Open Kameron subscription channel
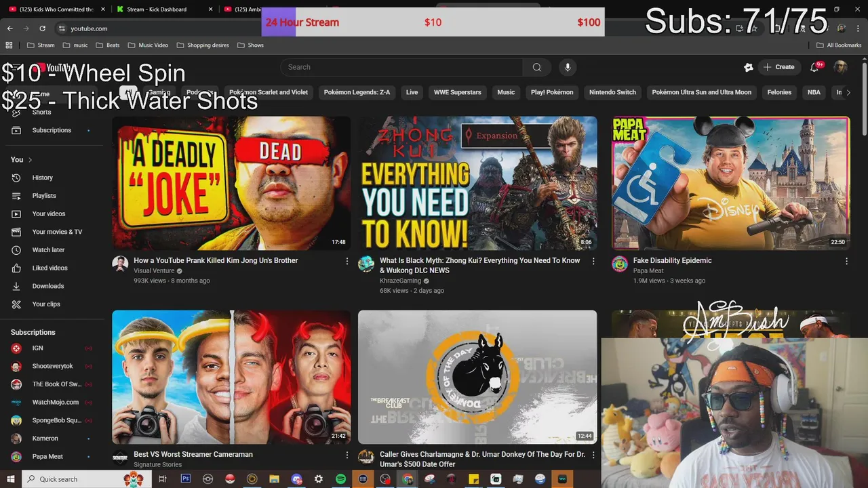 point(52,439)
